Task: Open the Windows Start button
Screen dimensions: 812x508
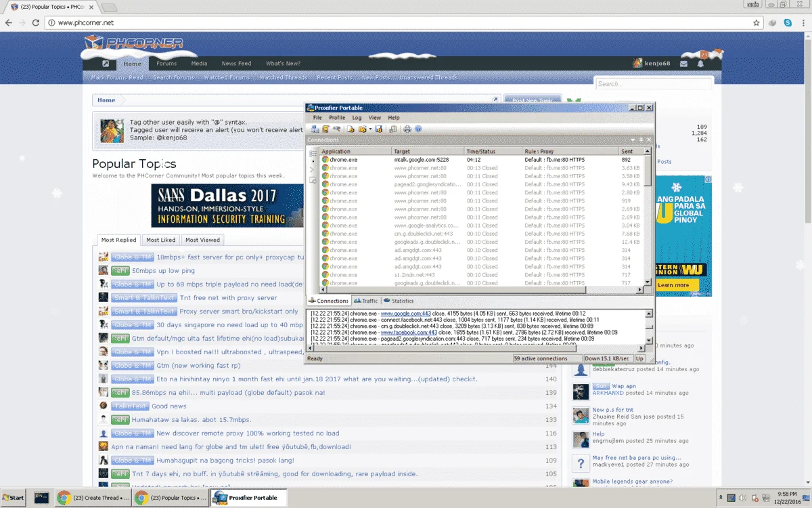Action: point(14,498)
